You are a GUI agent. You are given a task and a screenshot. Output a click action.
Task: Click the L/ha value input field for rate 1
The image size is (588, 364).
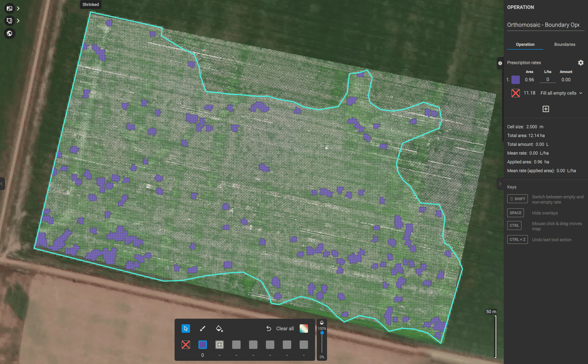tap(547, 80)
